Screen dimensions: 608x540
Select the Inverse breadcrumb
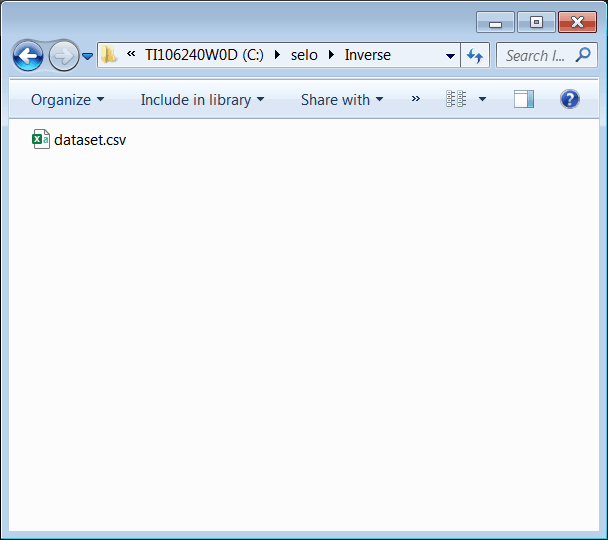[368, 55]
